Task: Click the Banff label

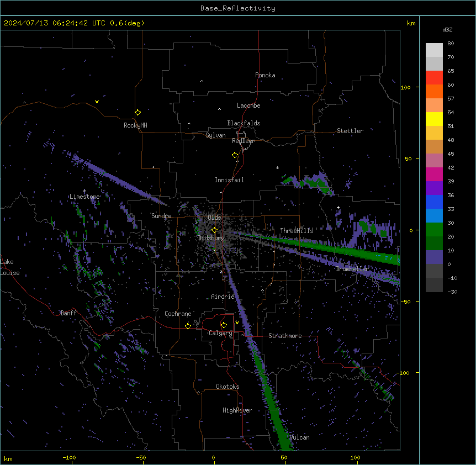Action: 68,313
